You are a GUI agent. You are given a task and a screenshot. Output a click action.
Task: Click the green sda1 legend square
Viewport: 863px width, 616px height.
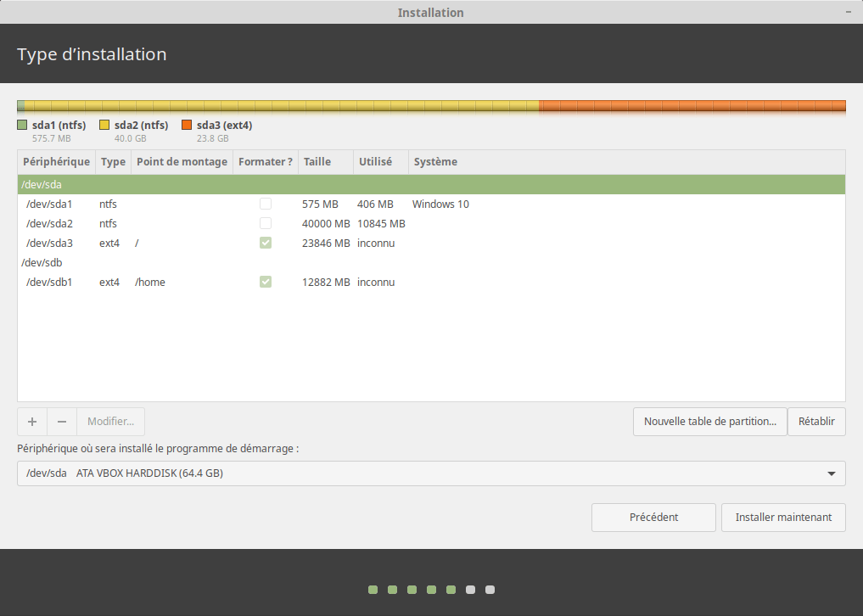coord(22,126)
